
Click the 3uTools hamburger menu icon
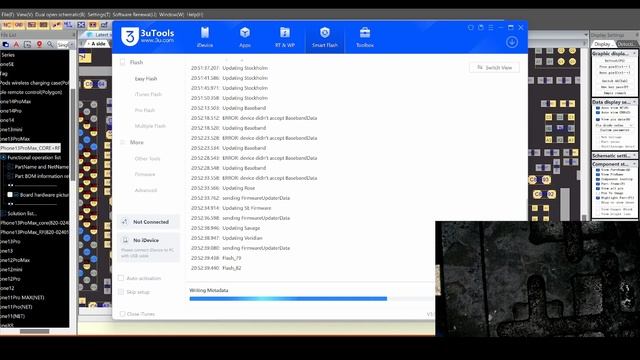coord(491,27)
